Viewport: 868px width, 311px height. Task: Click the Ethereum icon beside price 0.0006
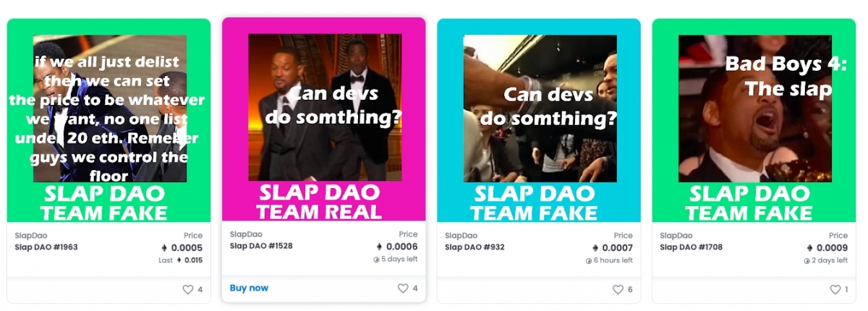379,247
